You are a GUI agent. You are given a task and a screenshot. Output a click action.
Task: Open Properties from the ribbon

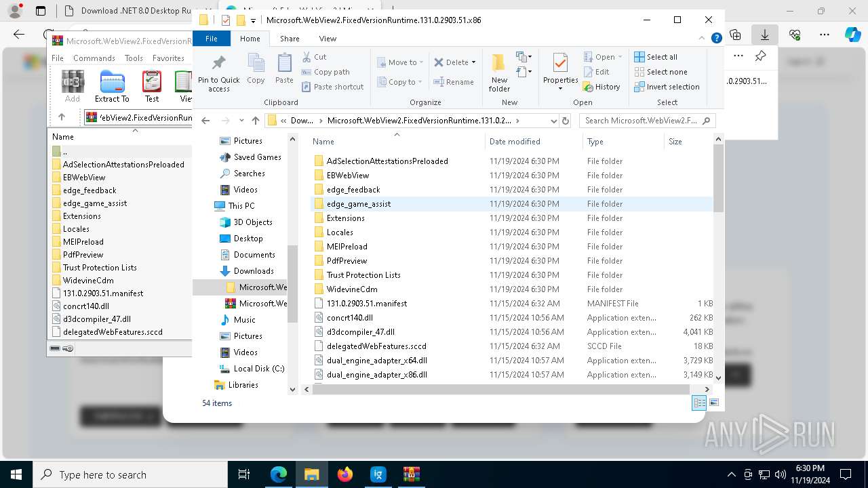pyautogui.click(x=560, y=68)
